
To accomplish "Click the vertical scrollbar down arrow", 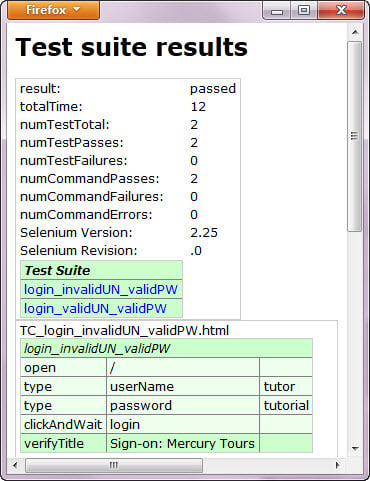I will coord(355,448).
